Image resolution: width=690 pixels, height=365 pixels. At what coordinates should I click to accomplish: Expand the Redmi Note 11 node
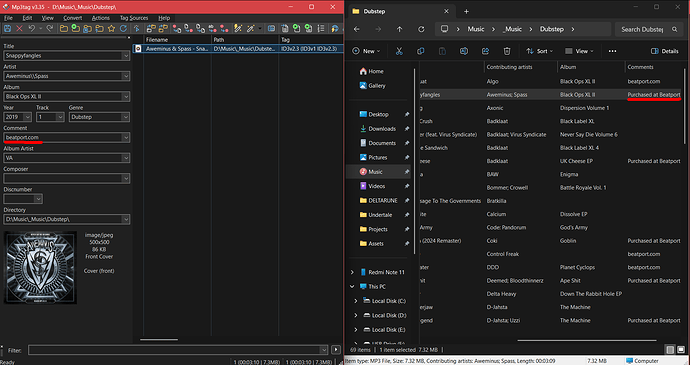point(352,272)
